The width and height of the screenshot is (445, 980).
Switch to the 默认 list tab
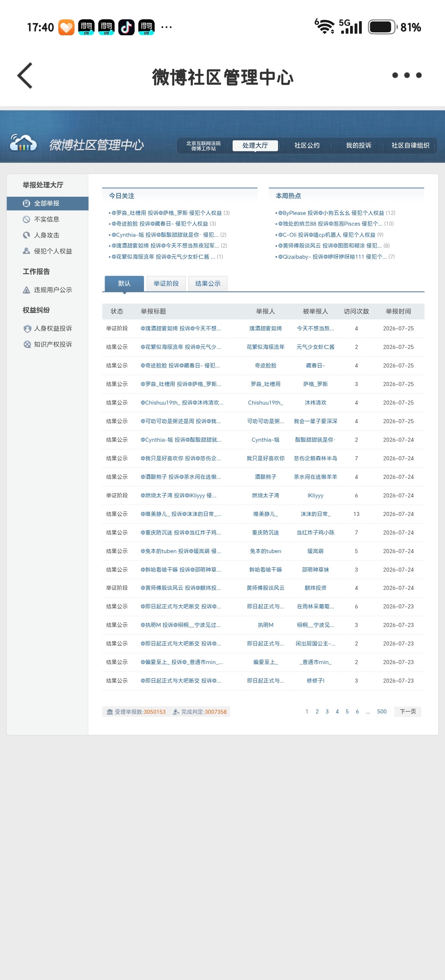pos(124,284)
